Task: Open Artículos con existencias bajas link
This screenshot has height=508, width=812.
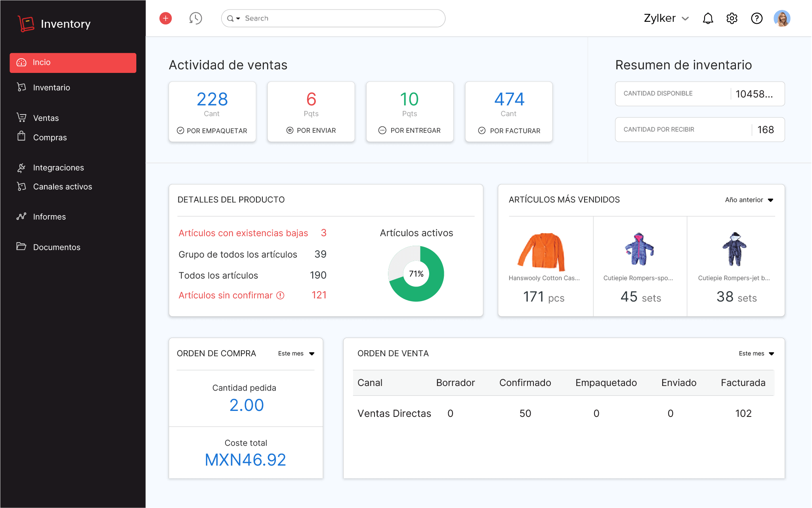Action: click(243, 233)
